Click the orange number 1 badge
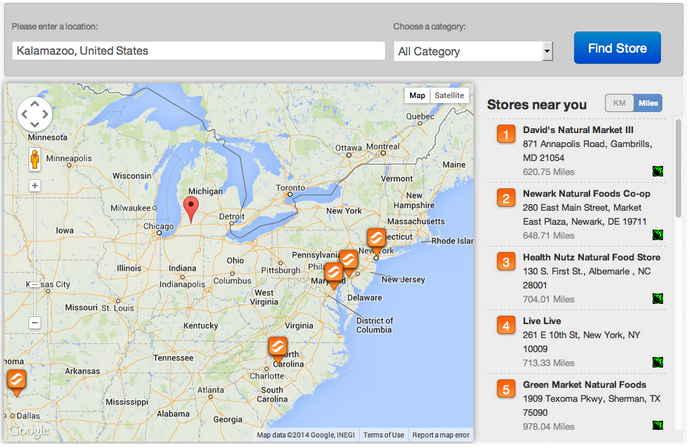 tap(506, 134)
